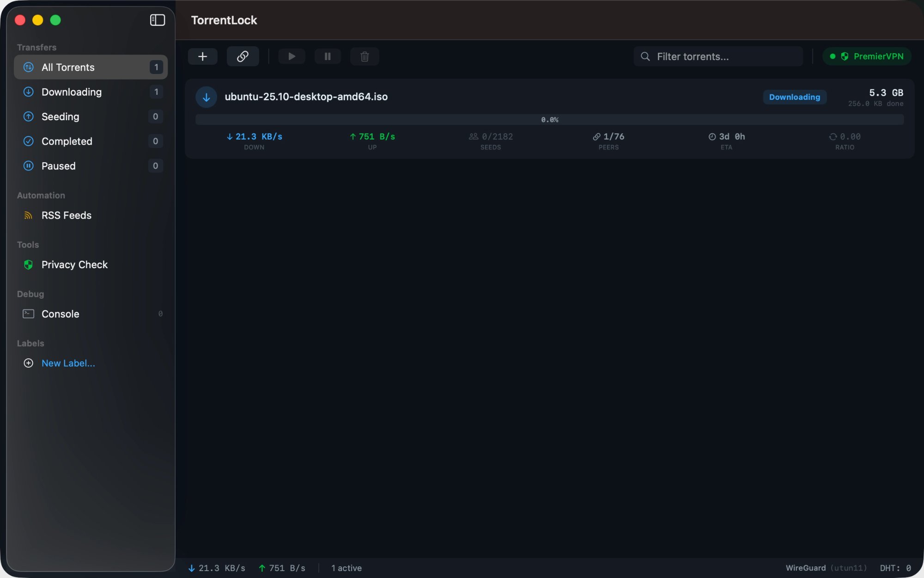Image resolution: width=924 pixels, height=578 pixels.
Task: Create a New Label
Action: click(x=68, y=363)
